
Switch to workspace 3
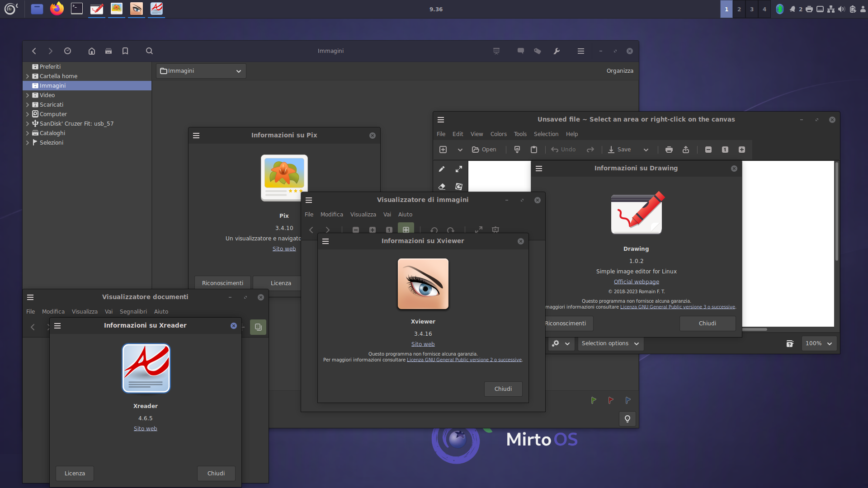752,9
